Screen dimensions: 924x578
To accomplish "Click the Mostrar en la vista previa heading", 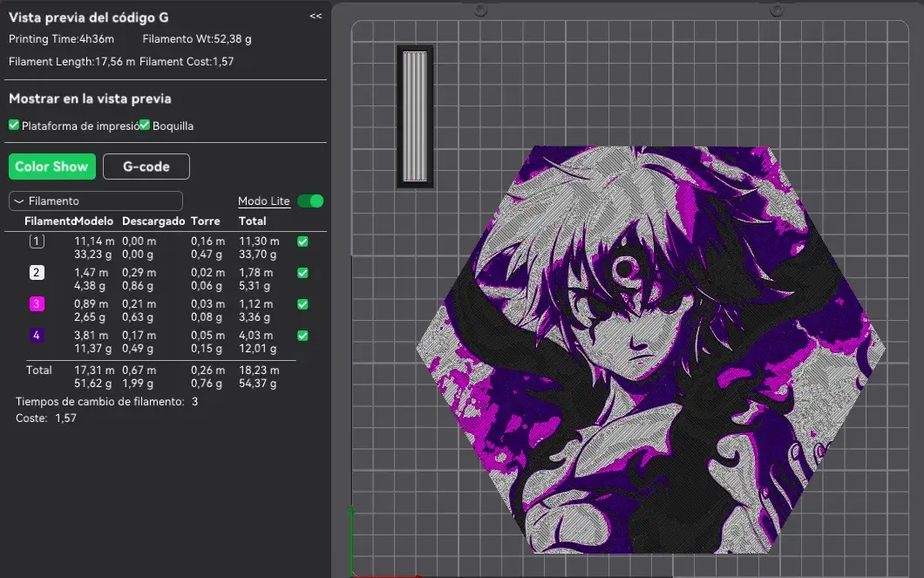I will [90, 99].
